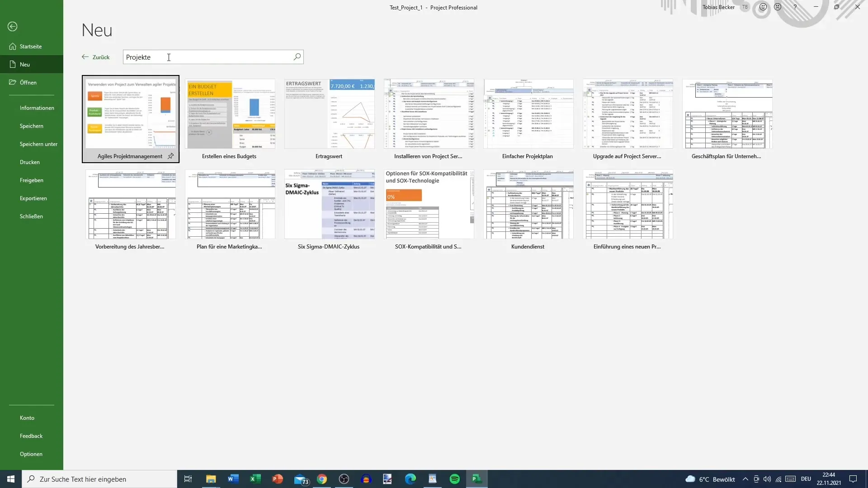868x488 pixels.
Task: Select SOX-Kompatibilität template
Action: tap(429, 204)
